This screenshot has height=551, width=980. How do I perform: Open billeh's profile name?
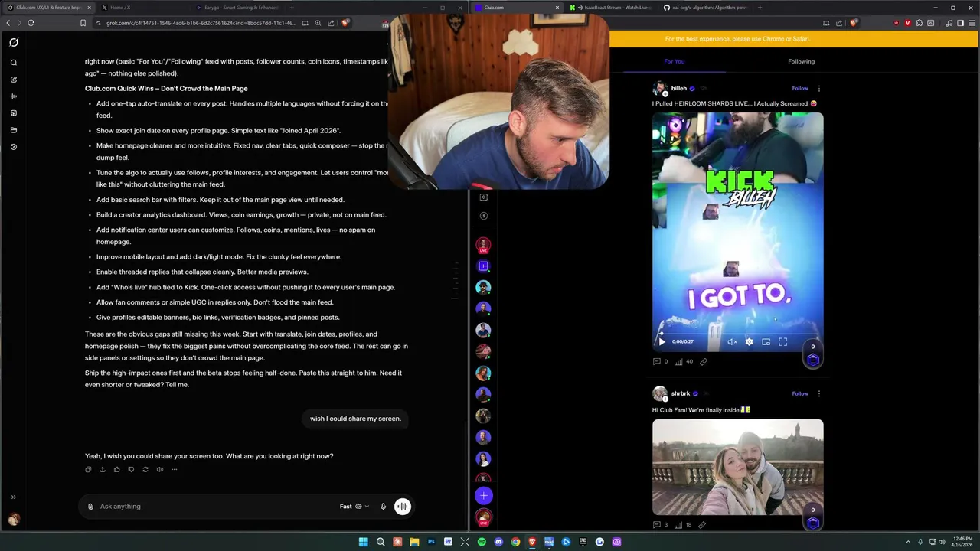click(678, 88)
